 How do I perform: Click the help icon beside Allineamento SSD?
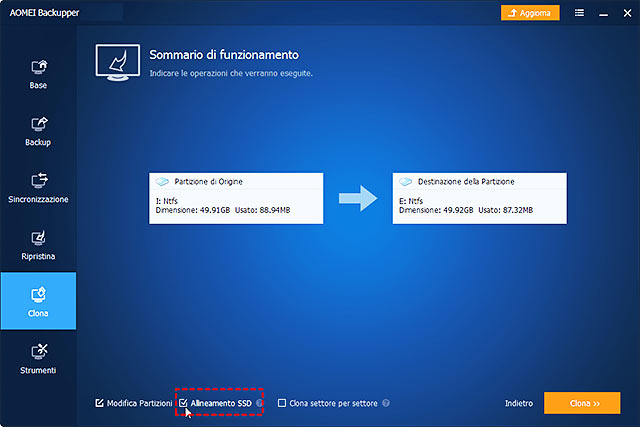pyautogui.click(x=260, y=403)
